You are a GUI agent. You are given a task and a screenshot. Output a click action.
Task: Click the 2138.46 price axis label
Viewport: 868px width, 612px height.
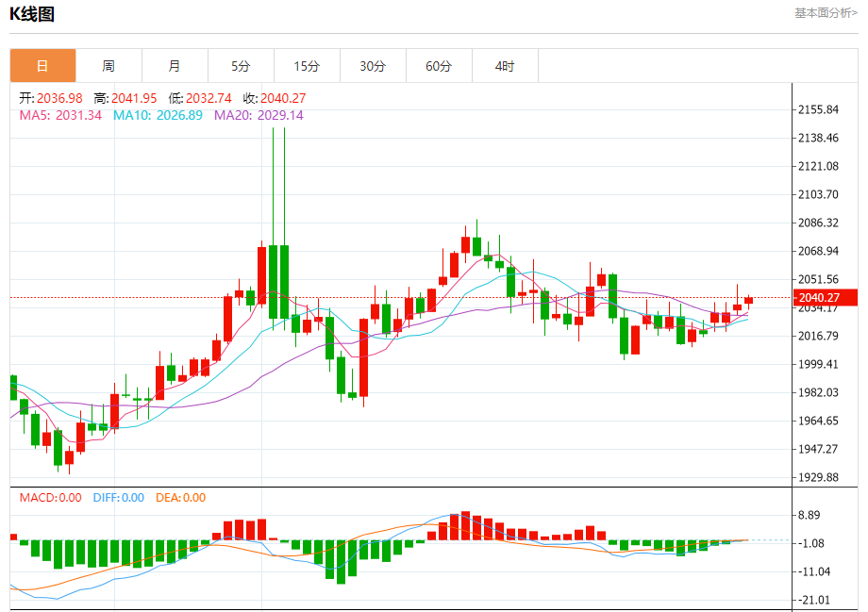pos(818,138)
